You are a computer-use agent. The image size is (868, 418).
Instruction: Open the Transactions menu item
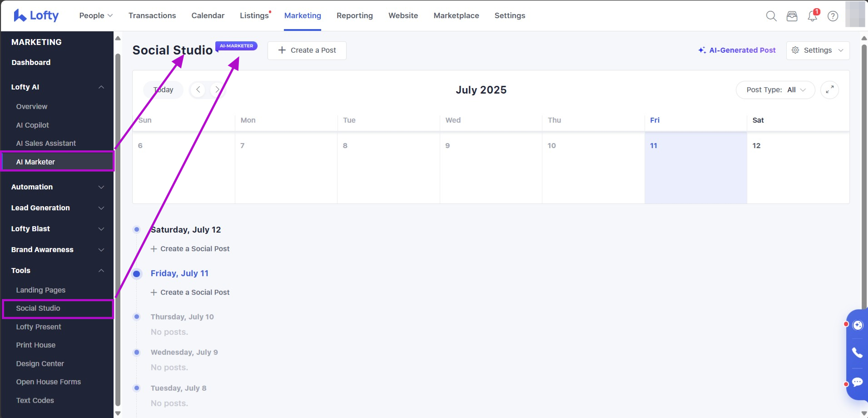pyautogui.click(x=152, y=15)
